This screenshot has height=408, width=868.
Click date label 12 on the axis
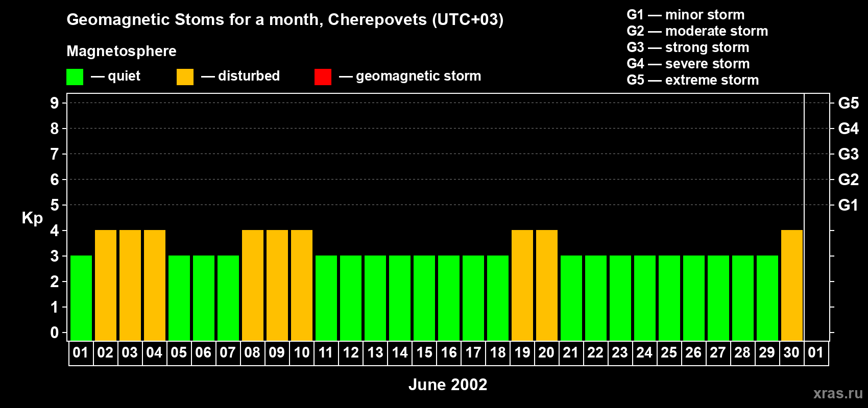click(x=350, y=353)
